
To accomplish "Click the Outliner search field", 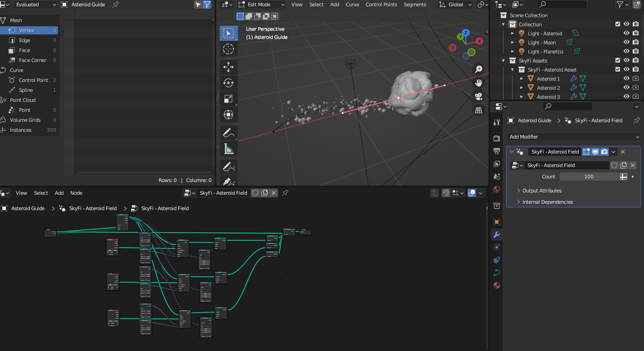I will pyautogui.click(x=562, y=5).
